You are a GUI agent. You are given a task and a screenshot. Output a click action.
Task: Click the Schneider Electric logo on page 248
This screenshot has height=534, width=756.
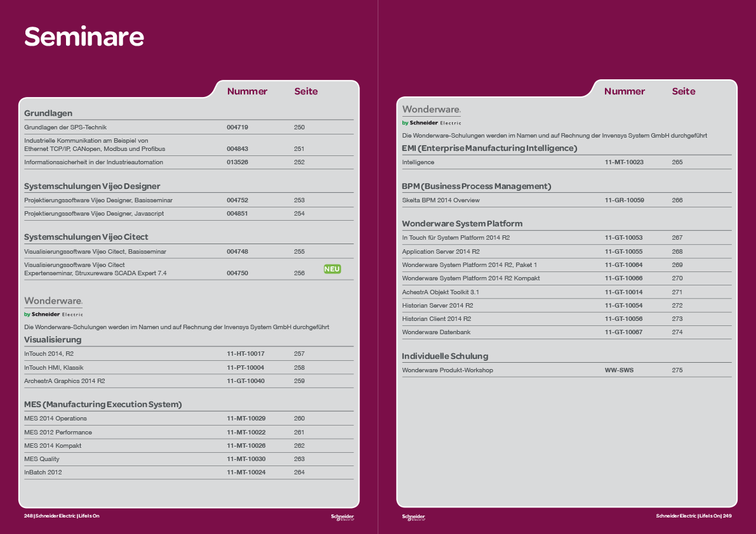pos(342,517)
